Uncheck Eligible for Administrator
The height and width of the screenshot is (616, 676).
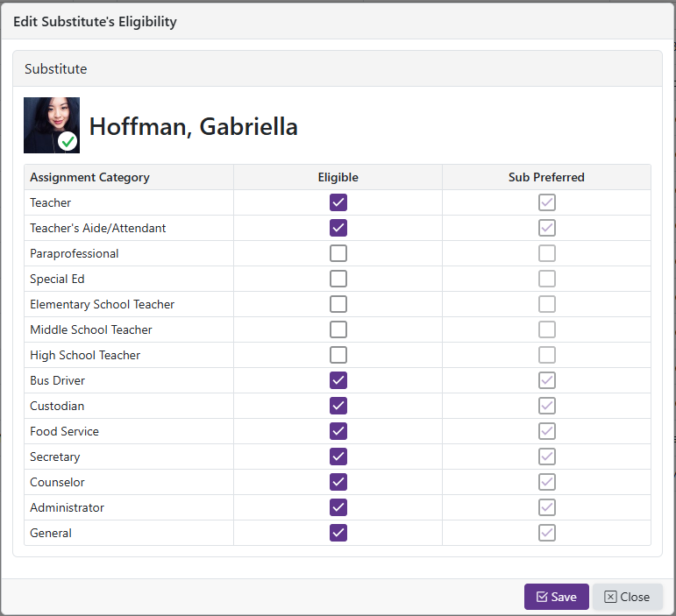point(338,507)
